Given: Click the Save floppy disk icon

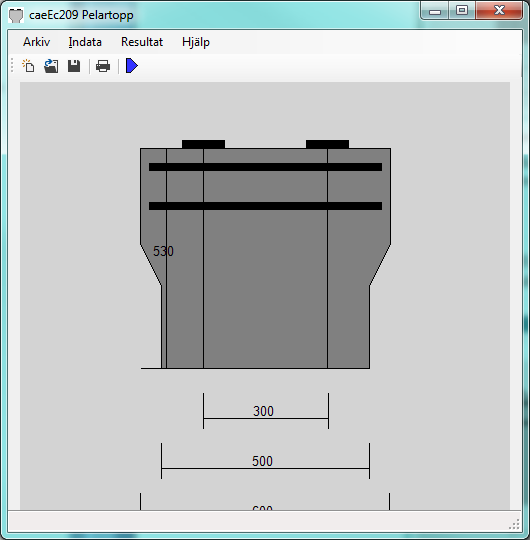Looking at the screenshot, I should [74, 66].
